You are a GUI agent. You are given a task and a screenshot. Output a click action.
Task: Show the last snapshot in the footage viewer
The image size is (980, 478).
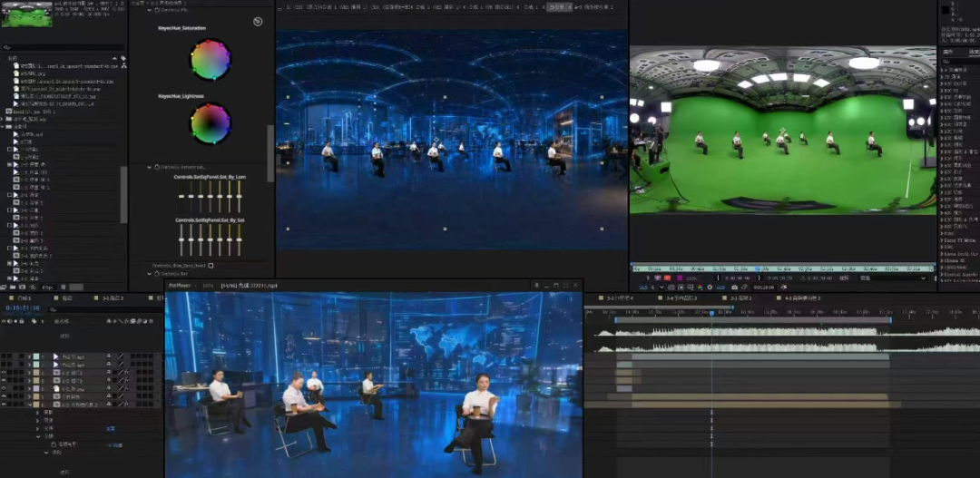pos(744,288)
